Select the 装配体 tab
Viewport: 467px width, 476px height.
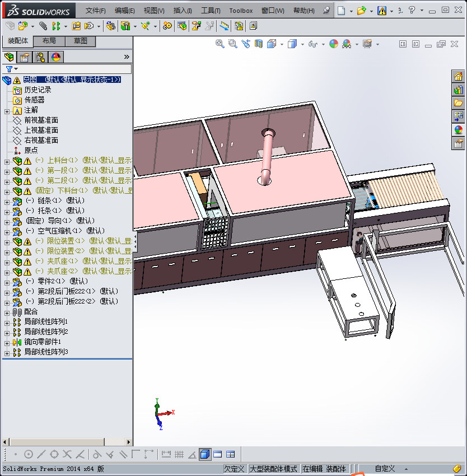point(18,41)
